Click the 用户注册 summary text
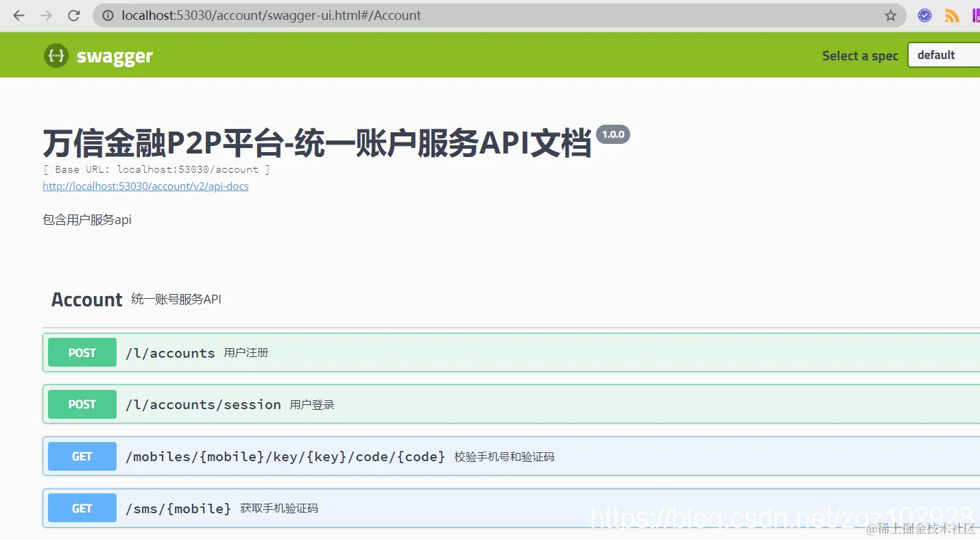The image size is (980, 540). (246, 353)
